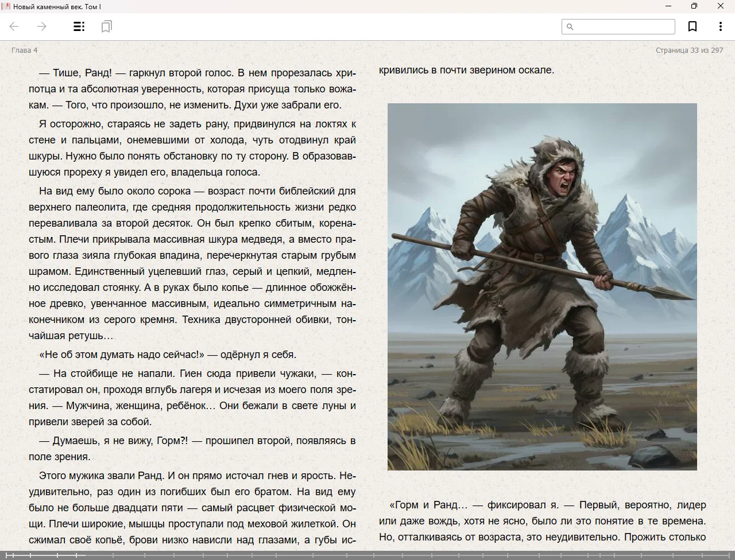Image resolution: width=735 pixels, height=560 pixels.
Task: Show the saved bookmarks list
Action: coord(106,26)
